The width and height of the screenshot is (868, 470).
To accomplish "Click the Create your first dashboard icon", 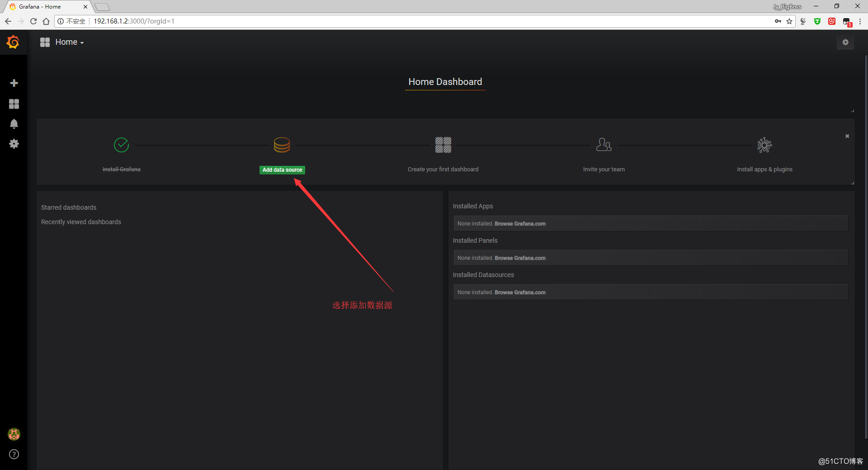I will coord(443,145).
